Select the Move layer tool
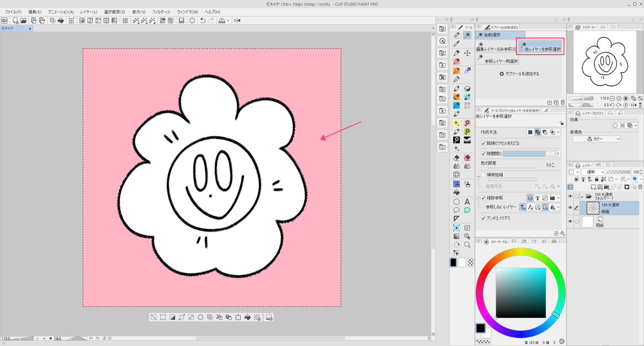 point(467,53)
